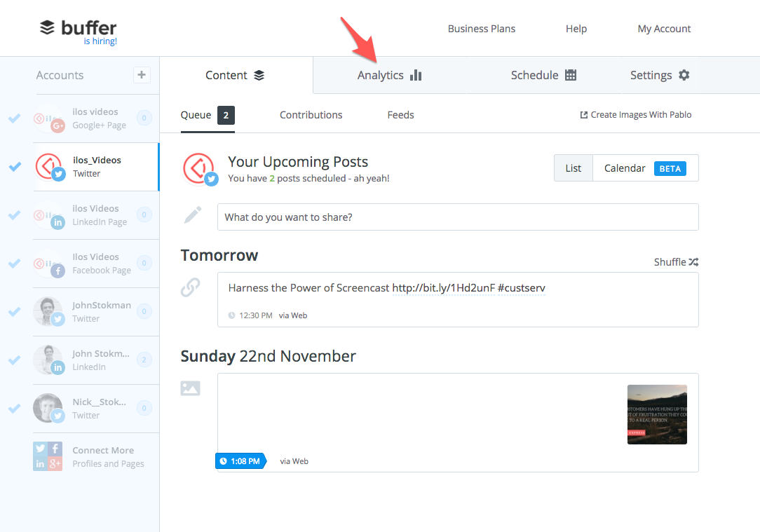This screenshot has width=760, height=532.
Task: Click John Stokm... LinkedIn avatar
Action: point(48,360)
